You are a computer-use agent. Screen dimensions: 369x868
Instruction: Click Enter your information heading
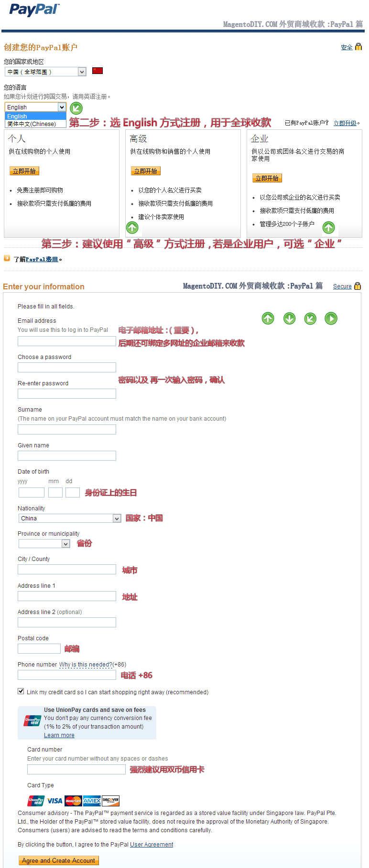[x=43, y=286]
